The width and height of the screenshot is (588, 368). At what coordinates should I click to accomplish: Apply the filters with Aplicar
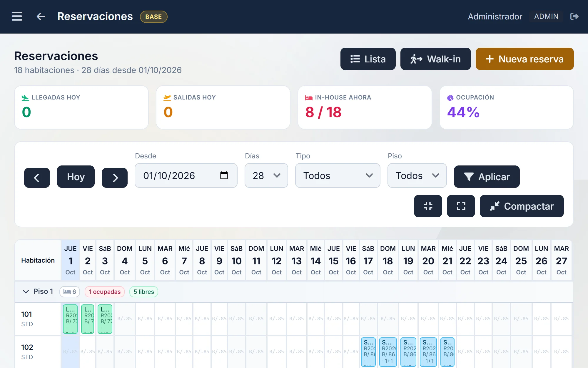487,177
